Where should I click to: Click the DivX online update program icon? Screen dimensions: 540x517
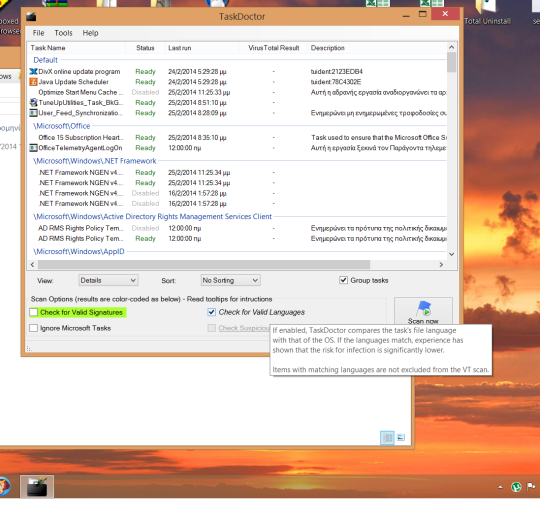pyautogui.click(x=33, y=72)
